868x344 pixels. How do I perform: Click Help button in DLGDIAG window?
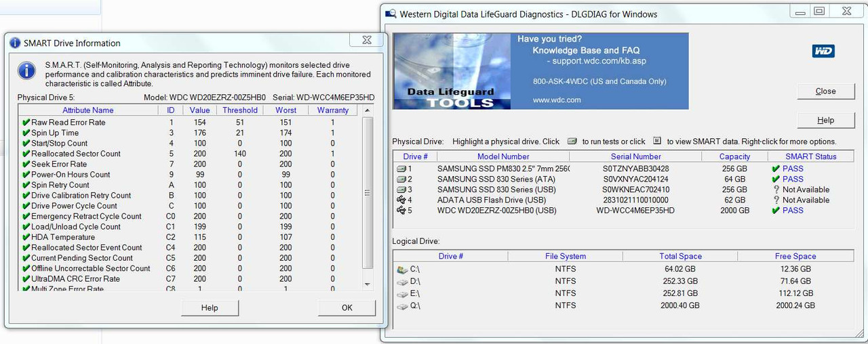[825, 120]
